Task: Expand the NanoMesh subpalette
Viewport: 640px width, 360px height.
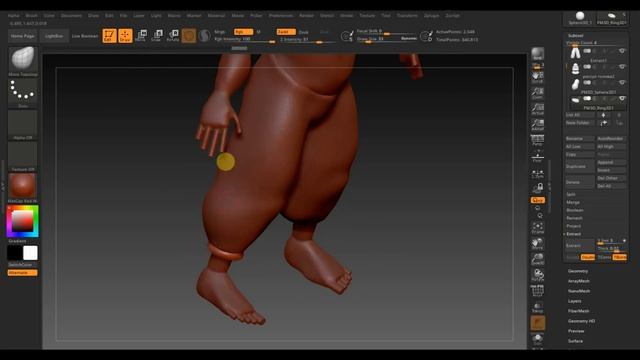Action: (x=579, y=291)
